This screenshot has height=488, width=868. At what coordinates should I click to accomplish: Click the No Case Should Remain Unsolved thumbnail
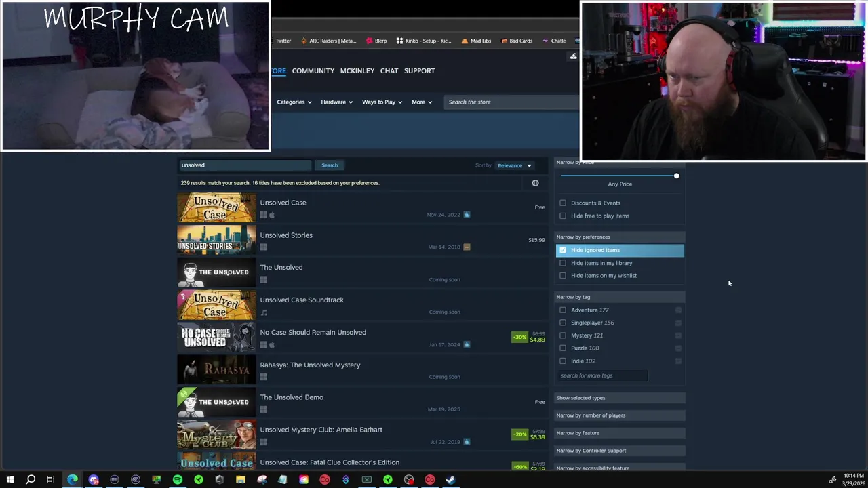(x=217, y=338)
